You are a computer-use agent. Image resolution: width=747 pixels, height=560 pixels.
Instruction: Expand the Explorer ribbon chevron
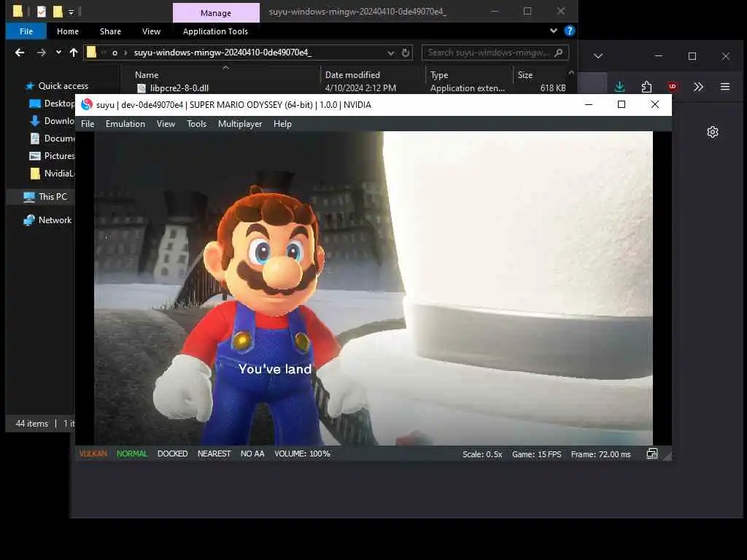554,31
